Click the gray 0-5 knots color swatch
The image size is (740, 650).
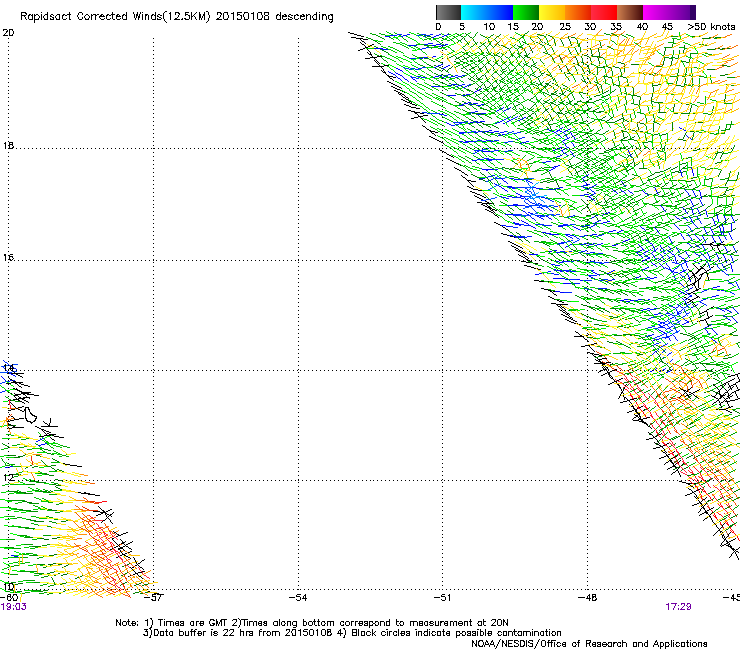point(448,12)
